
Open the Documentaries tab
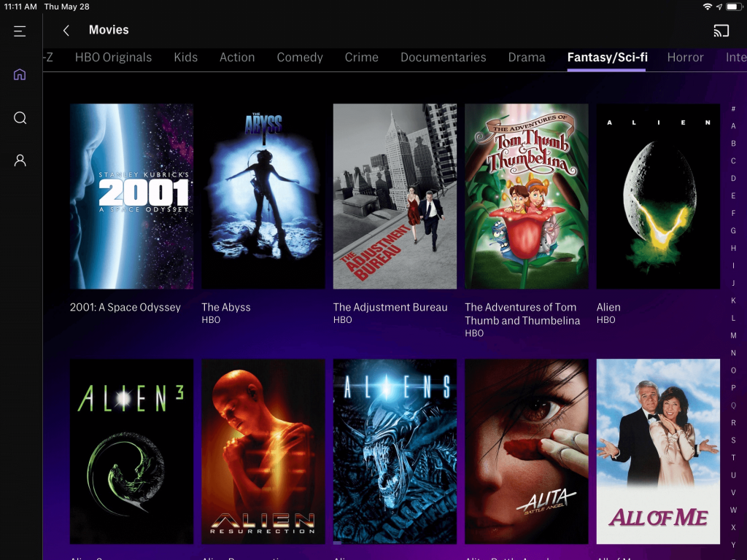tap(443, 57)
